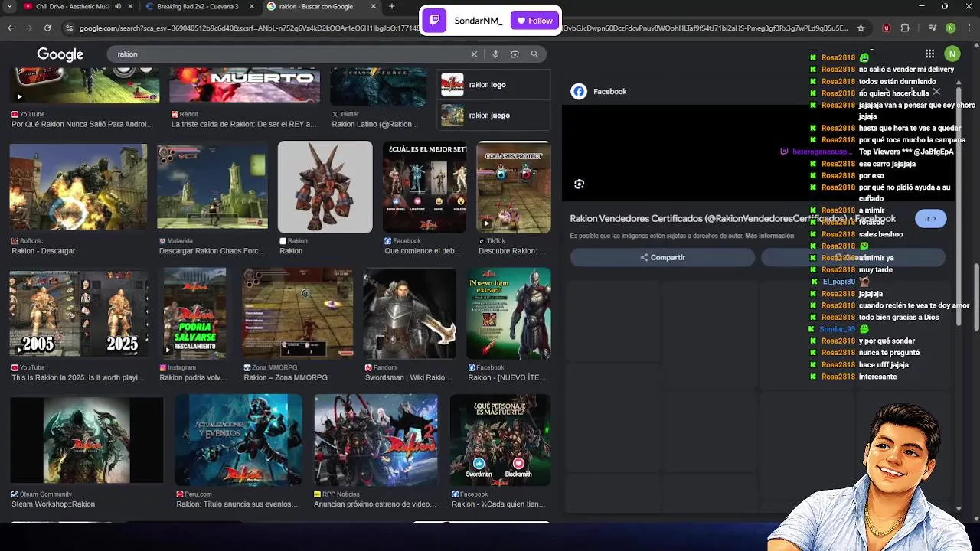
Task: Open Más información copyright link
Action: 769,236
